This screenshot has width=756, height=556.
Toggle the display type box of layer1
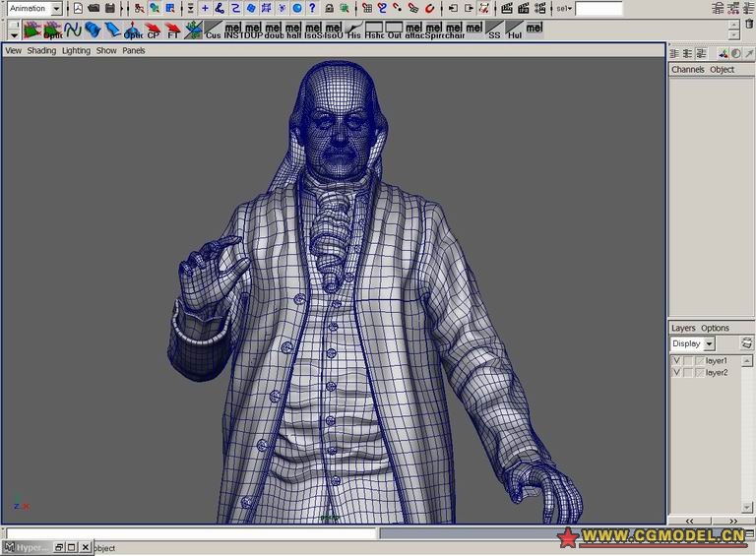click(x=688, y=361)
